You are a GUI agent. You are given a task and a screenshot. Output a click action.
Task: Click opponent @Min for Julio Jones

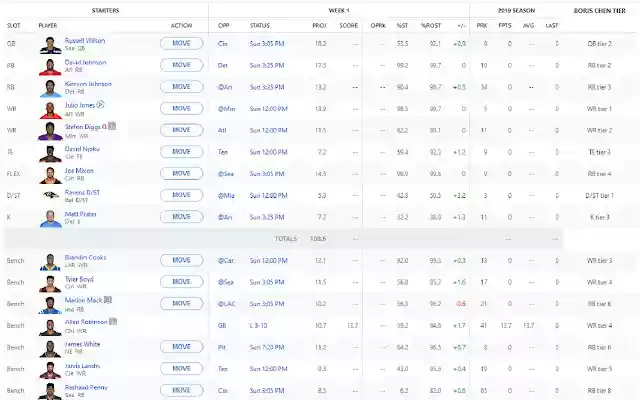(x=226, y=109)
